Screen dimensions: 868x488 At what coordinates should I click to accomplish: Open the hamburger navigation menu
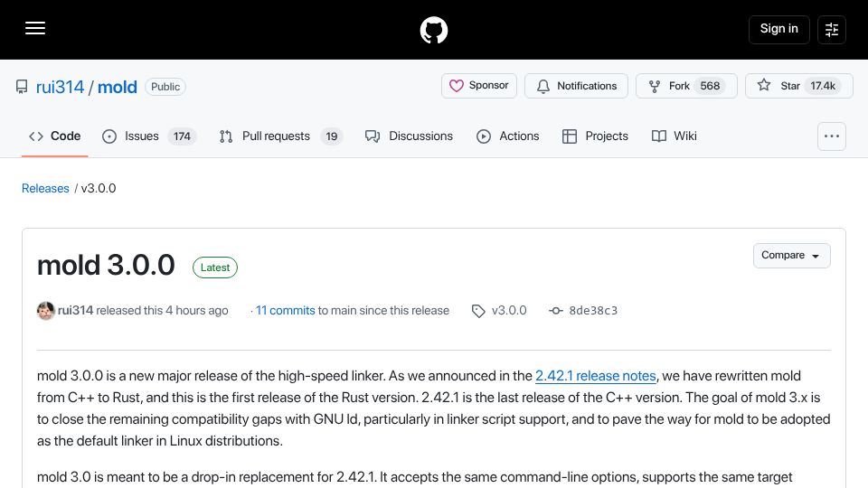[35, 28]
